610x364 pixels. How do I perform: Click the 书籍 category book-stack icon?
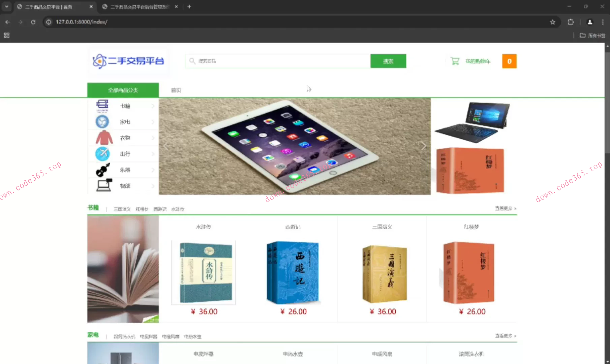pyautogui.click(x=102, y=105)
